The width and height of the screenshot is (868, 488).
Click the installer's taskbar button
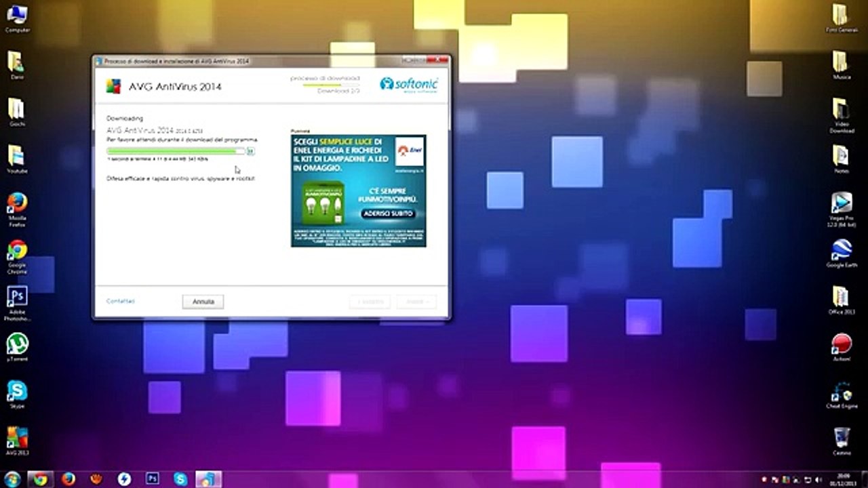pos(208,479)
